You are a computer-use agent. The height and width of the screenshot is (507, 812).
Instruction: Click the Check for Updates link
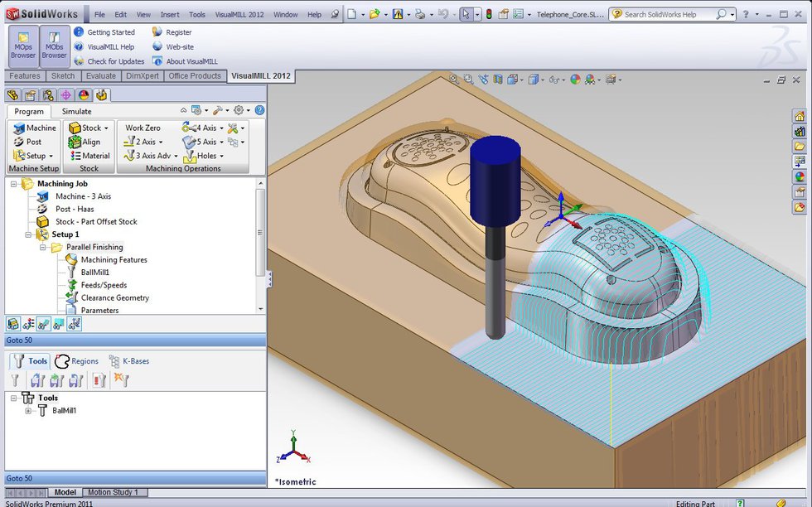click(x=114, y=60)
